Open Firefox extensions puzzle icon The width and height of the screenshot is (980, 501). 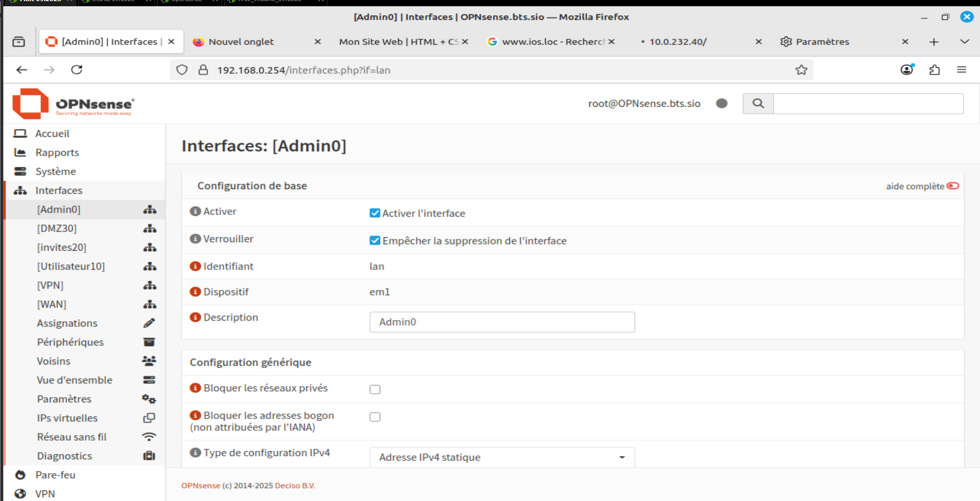click(935, 70)
